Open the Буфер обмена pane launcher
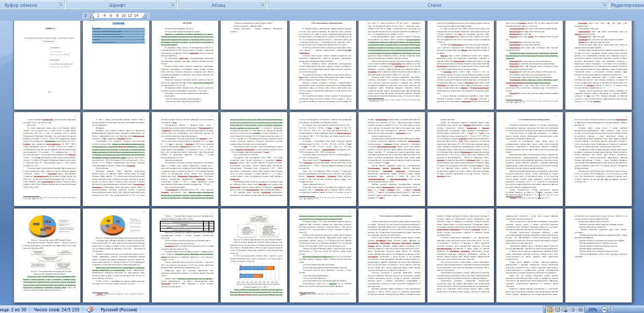This screenshot has width=644, height=313. (x=61, y=5)
